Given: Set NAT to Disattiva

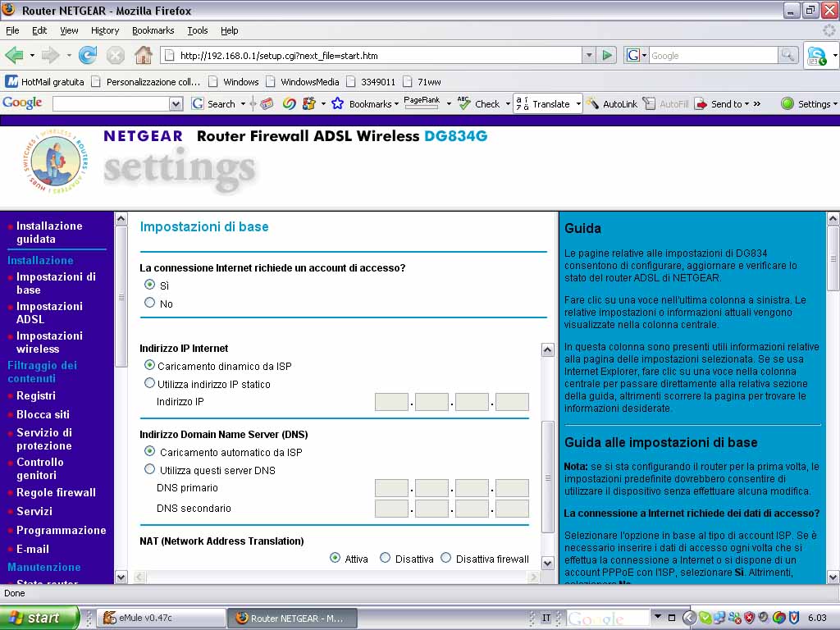Looking at the screenshot, I should click(385, 558).
